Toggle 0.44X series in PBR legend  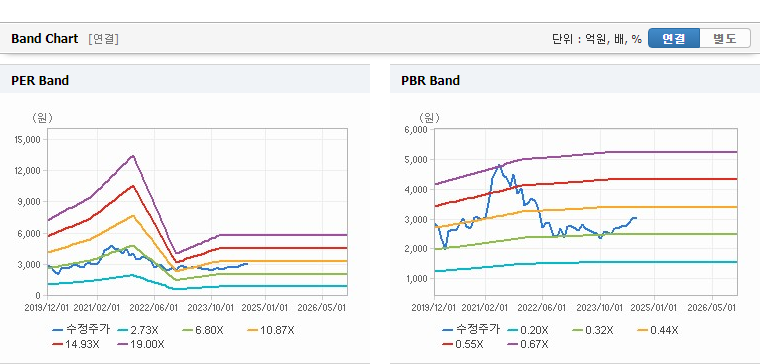(658, 330)
